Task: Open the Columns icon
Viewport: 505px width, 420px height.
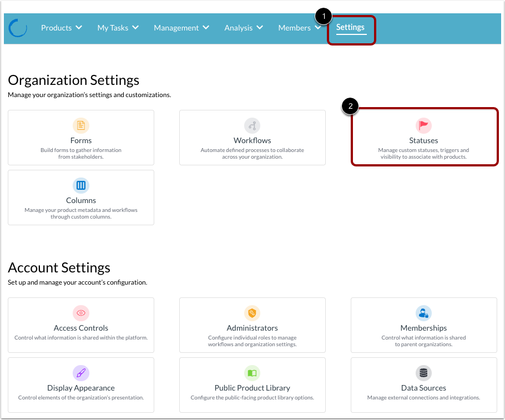Action: click(x=80, y=185)
